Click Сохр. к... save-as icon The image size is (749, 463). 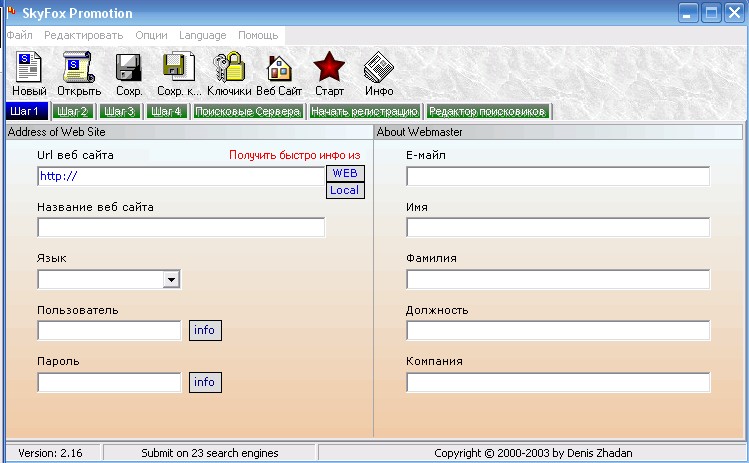179,66
